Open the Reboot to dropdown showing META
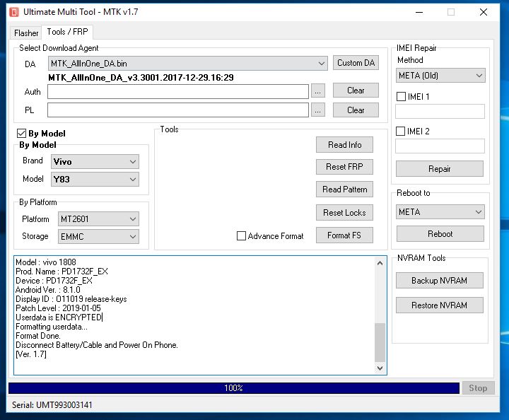The height and width of the screenshot is (420, 509). click(440, 212)
